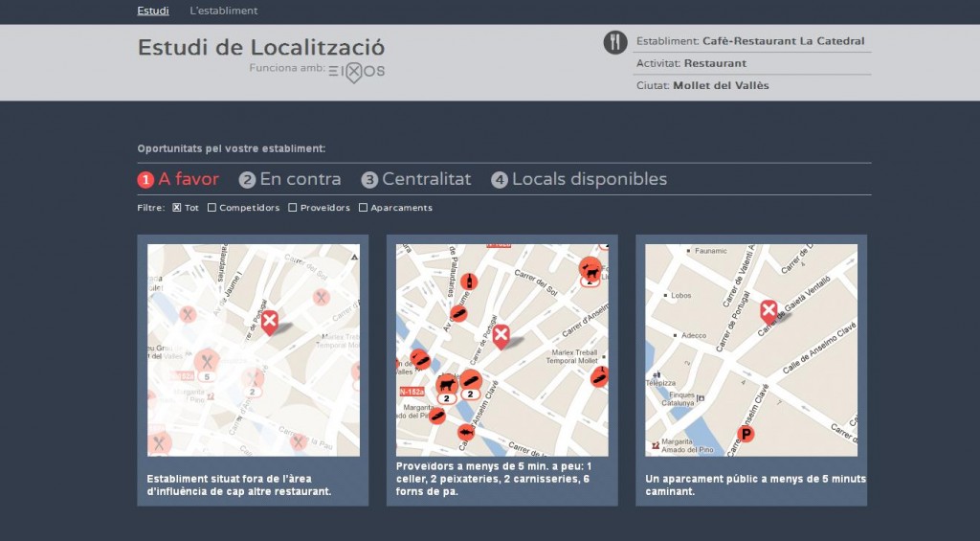Uncheck the Tot filter checkbox
Viewport: 980px width, 541px height.
click(177, 208)
